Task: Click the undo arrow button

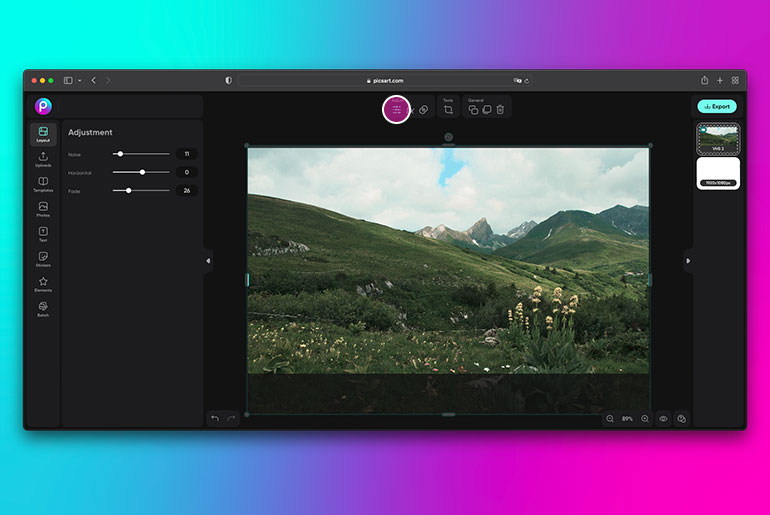Action: coord(215,418)
